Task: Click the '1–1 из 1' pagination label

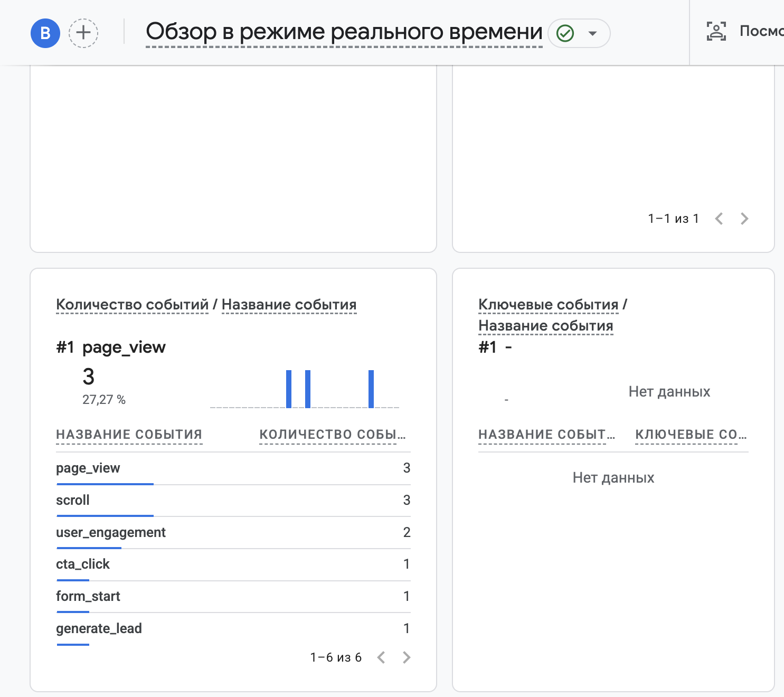Action: [x=674, y=219]
